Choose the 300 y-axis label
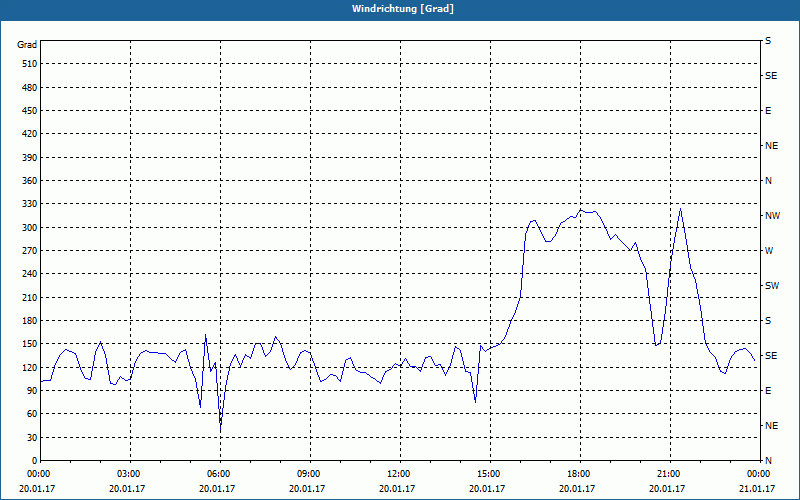Image resolution: width=800 pixels, height=500 pixels. [30, 228]
